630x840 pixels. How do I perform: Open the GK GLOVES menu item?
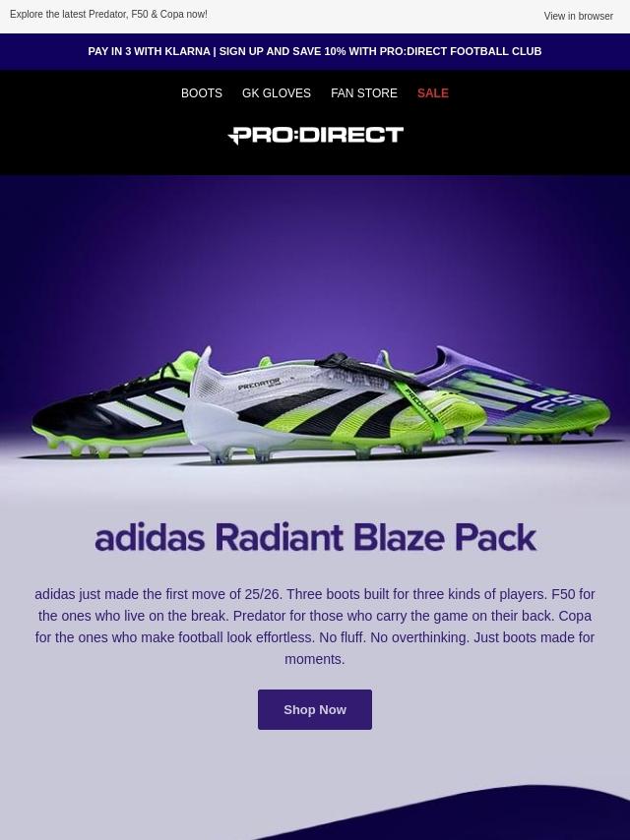point(277,93)
